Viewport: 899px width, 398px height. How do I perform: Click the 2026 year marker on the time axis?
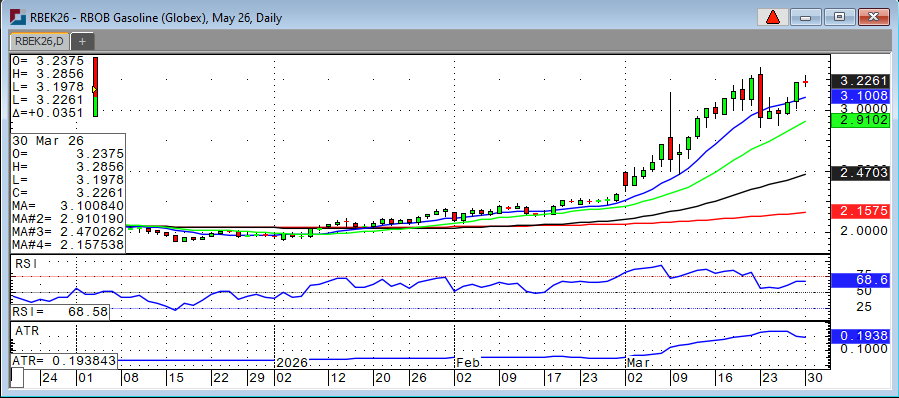[292, 363]
